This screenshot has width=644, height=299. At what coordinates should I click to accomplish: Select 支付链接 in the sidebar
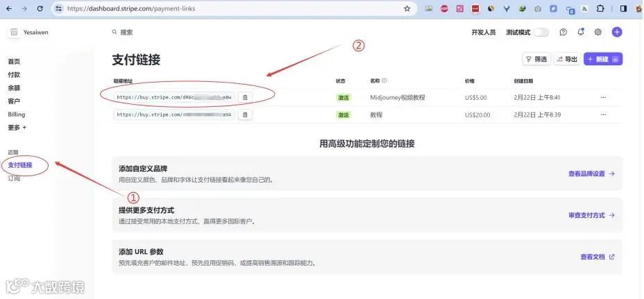coord(20,165)
